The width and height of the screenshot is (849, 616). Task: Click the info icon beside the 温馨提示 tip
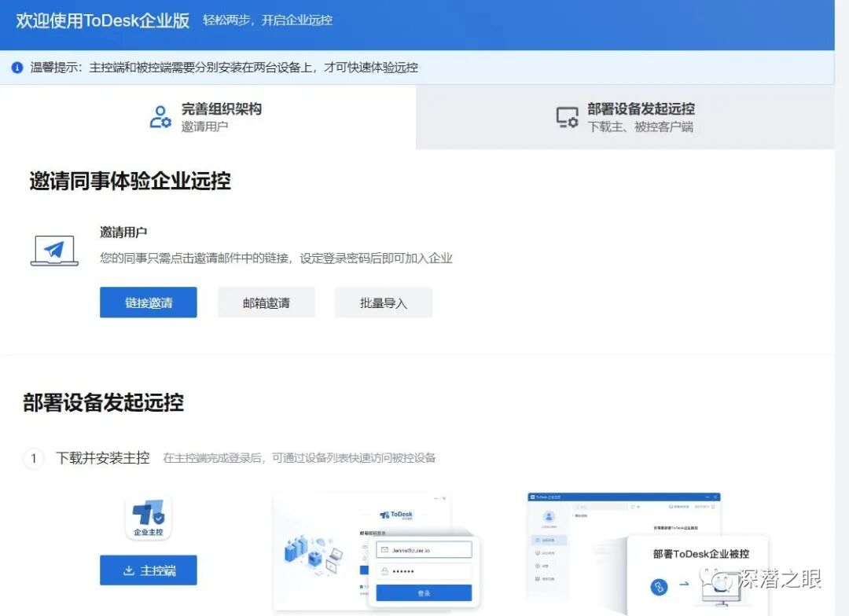click(x=17, y=68)
